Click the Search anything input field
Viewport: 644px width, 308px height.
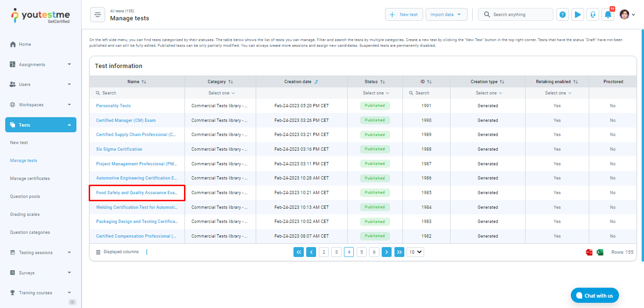[x=519, y=15]
